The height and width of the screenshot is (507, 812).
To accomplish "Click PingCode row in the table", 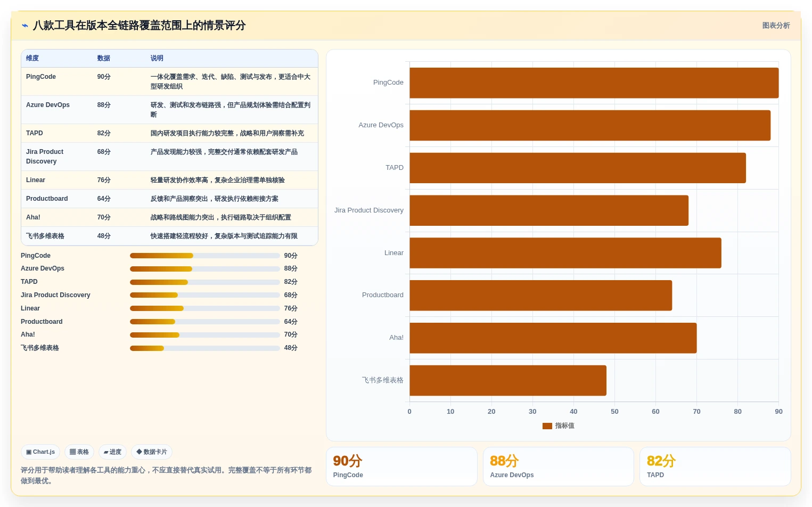I will click(169, 81).
